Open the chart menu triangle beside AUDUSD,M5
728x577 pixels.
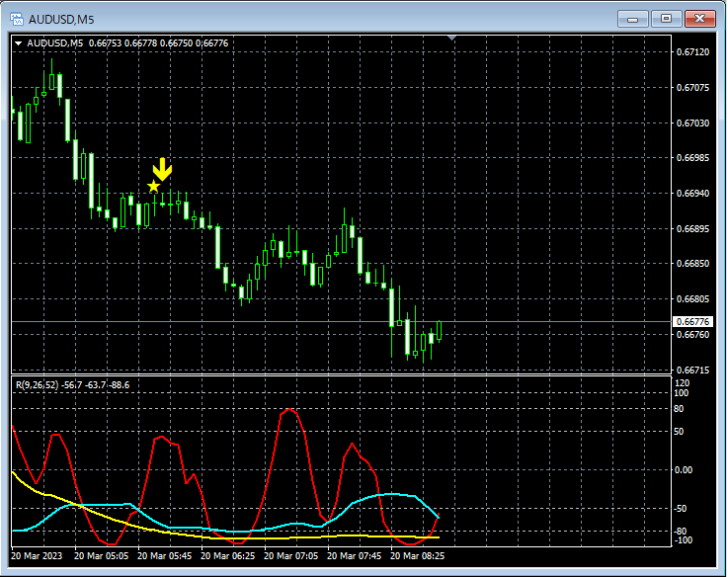pyautogui.click(x=18, y=43)
